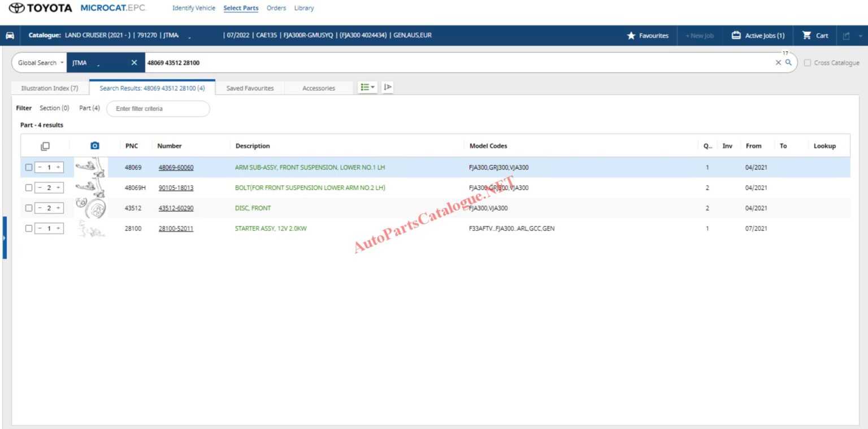868x429 pixels.
Task: Open Favourites with the star icon
Action: (x=647, y=36)
